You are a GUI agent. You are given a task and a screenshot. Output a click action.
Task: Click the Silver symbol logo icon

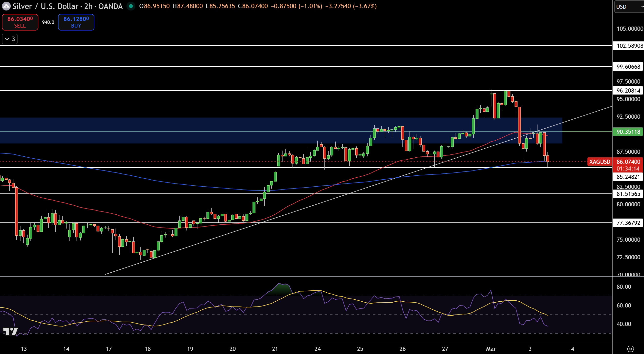[x=6, y=6]
